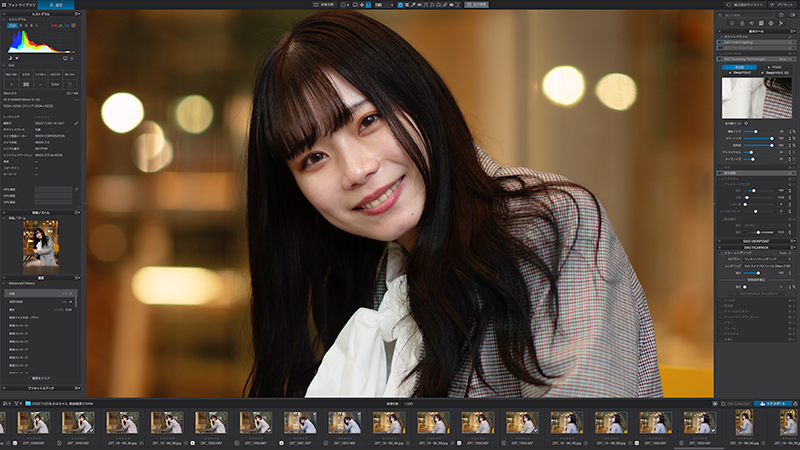Screen dimensions: 800x450
Task: Select the highlighted blue tool in top toolbar
Action: click(400, 5)
